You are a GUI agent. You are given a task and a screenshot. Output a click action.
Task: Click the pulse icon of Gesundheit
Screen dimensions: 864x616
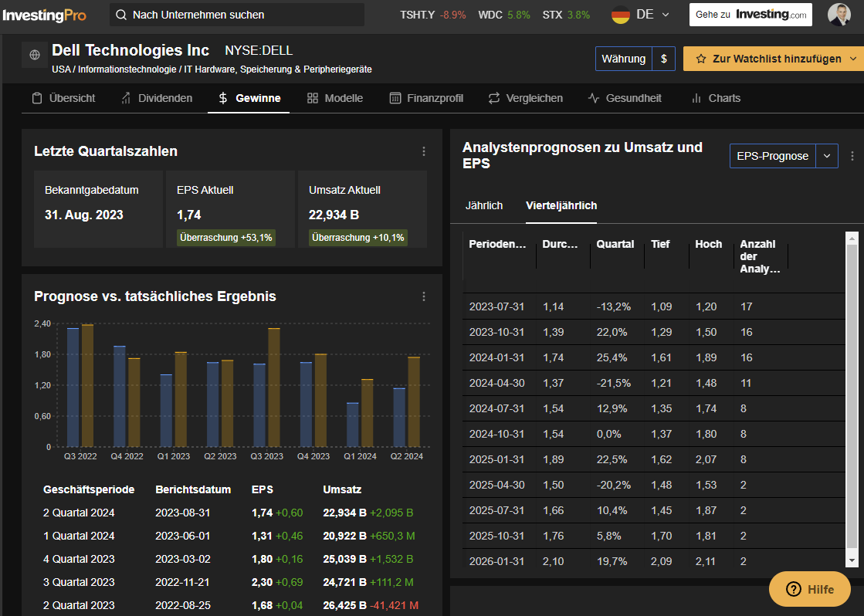pyautogui.click(x=594, y=98)
